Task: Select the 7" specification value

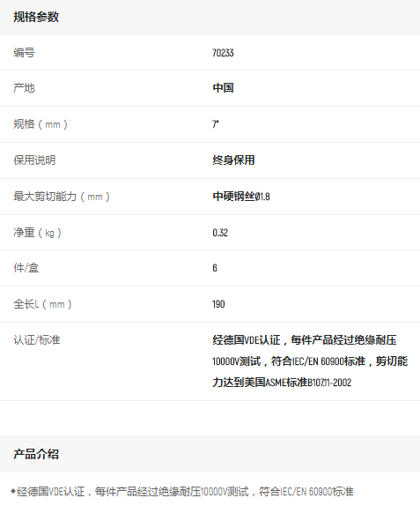Action: pos(215,124)
